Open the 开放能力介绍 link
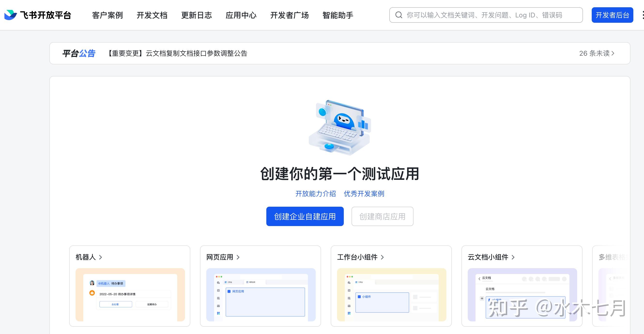 pos(315,193)
